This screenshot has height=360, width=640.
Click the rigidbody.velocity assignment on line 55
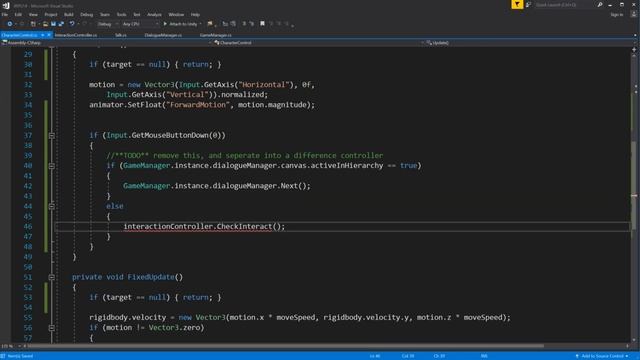click(x=300, y=318)
